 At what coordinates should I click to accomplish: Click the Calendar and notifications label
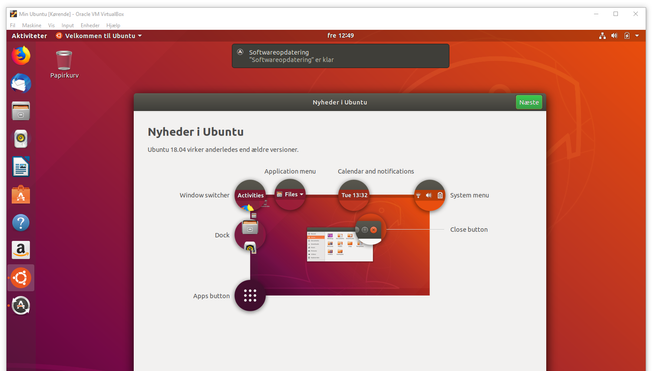pyautogui.click(x=376, y=171)
